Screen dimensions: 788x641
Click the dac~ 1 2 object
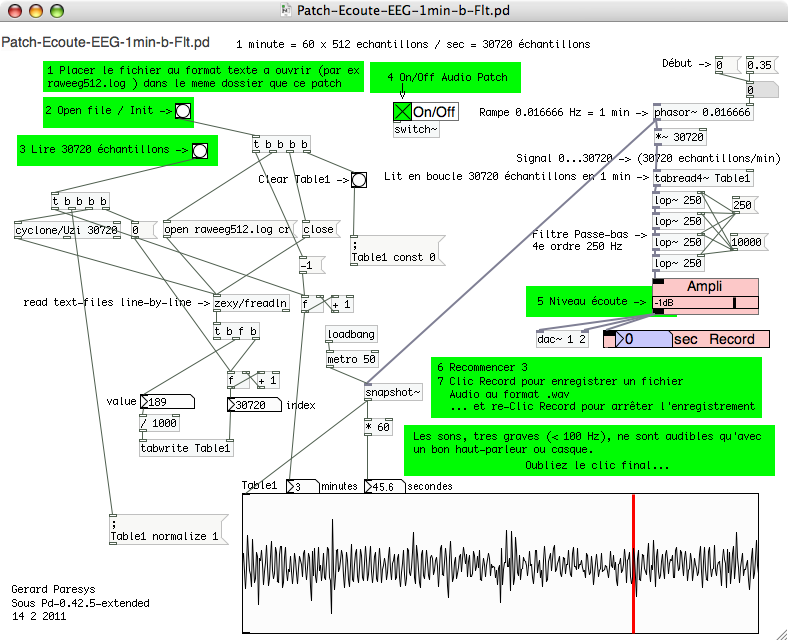point(561,339)
